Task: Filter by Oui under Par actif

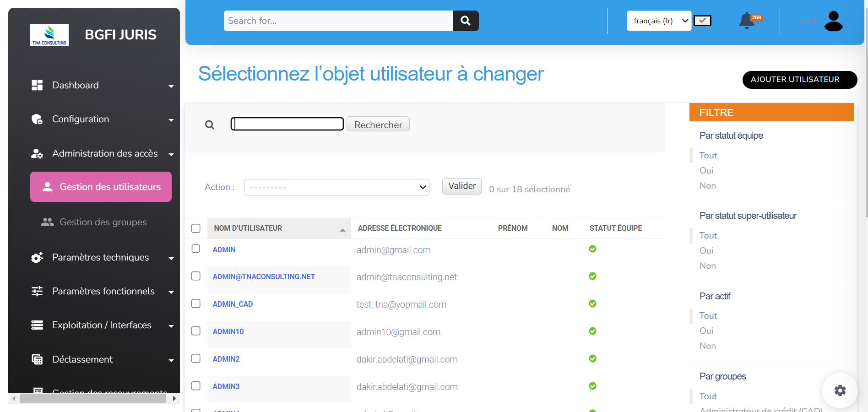Action: (706, 331)
